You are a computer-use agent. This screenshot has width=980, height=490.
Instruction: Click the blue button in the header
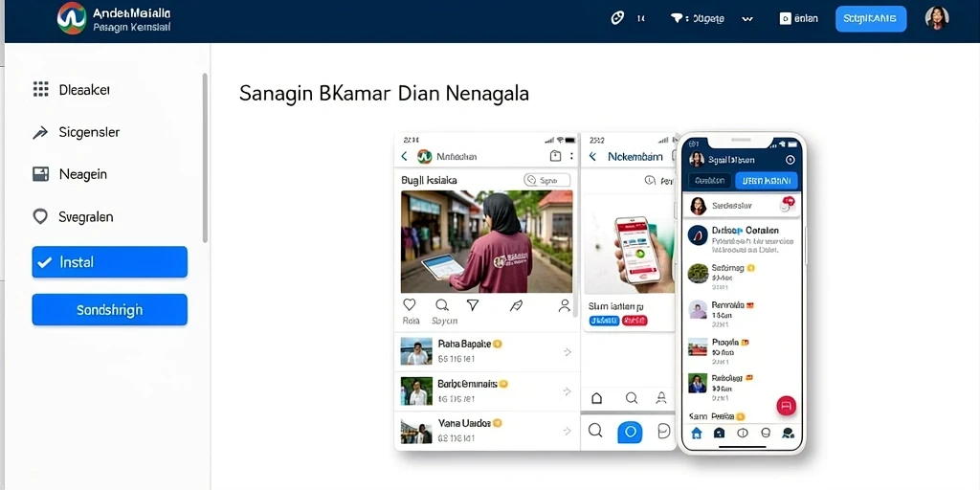(871, 19)
